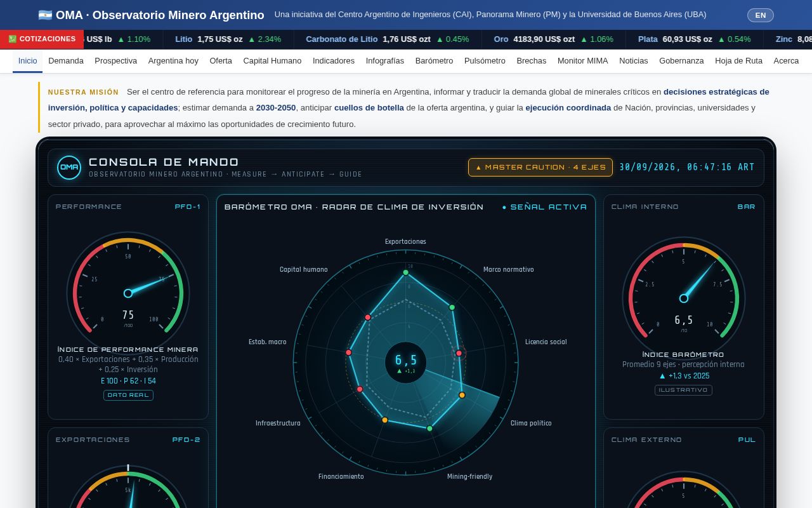This screenshot has height=508, width=812.
Task: Select the Infraestructura radar point
Action: pos(360,389)
